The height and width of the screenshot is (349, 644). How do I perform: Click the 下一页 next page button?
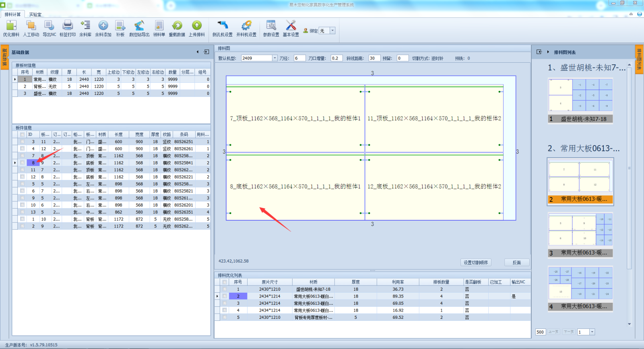click(x=569, y=332)
